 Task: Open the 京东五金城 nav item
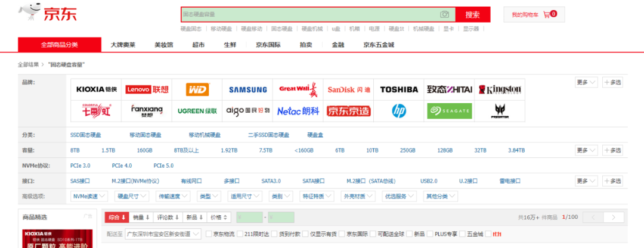pyautogui.click(x=379, y=45)
